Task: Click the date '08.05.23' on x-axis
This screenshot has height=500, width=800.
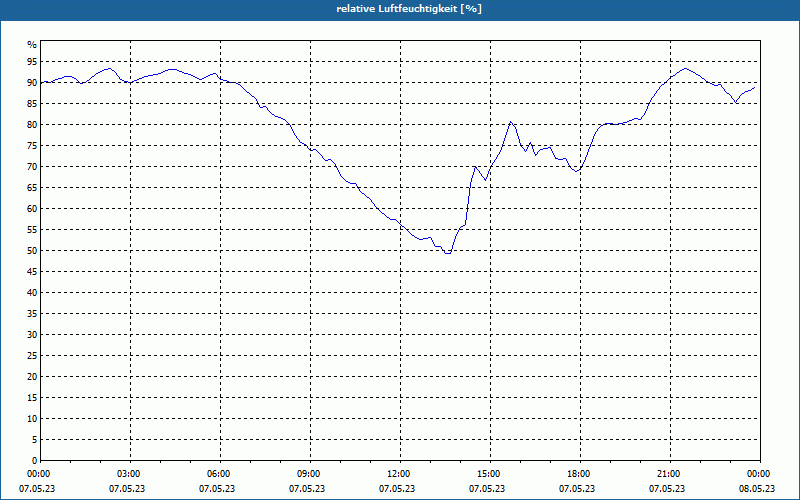Action: 757,489
